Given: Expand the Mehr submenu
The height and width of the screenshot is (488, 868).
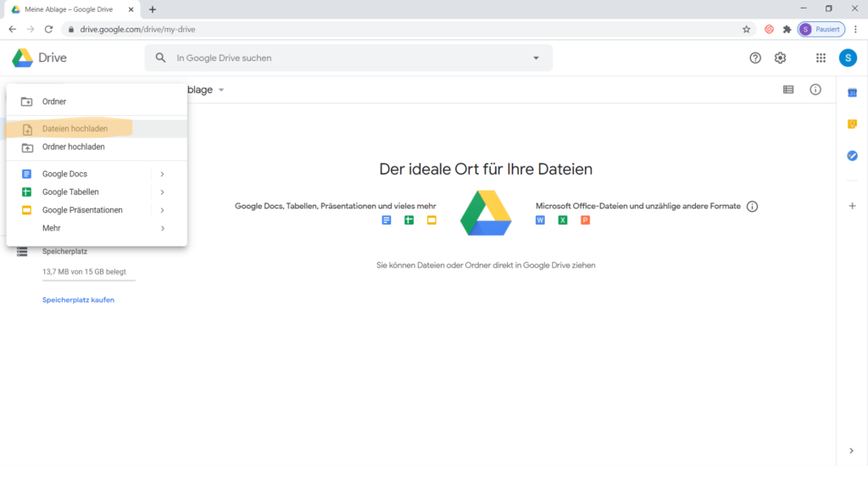Looking at the screenshot, I should pos(163,228).
